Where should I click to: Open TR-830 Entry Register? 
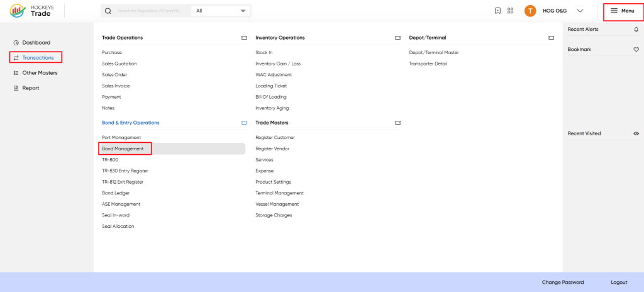[125, 171]
